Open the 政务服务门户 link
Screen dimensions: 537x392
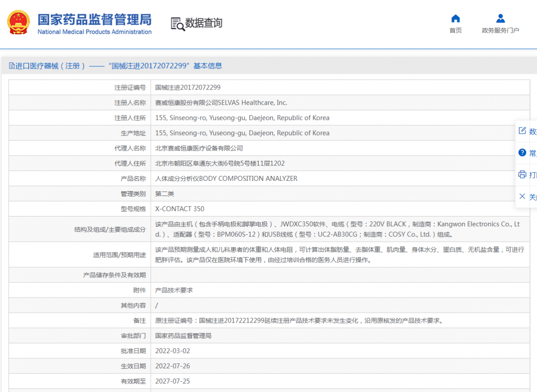click(x=500, y=30)
